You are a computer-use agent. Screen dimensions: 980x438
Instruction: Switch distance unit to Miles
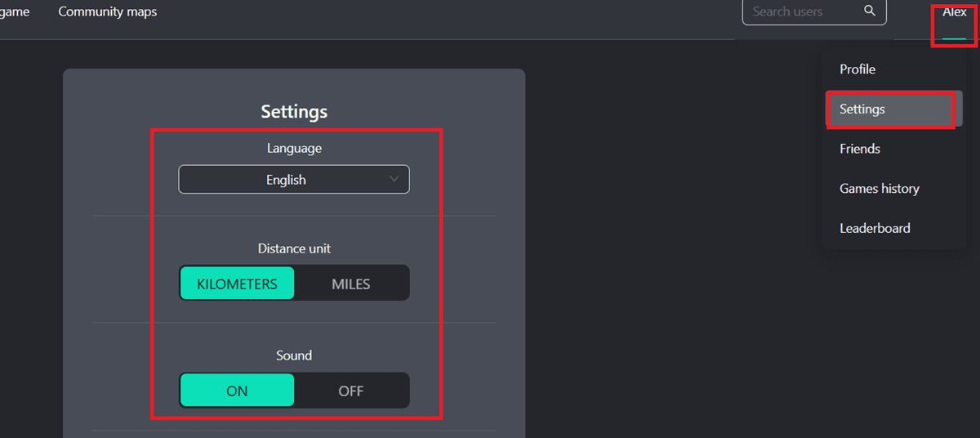pyautogui.click(x=351, y=284)
